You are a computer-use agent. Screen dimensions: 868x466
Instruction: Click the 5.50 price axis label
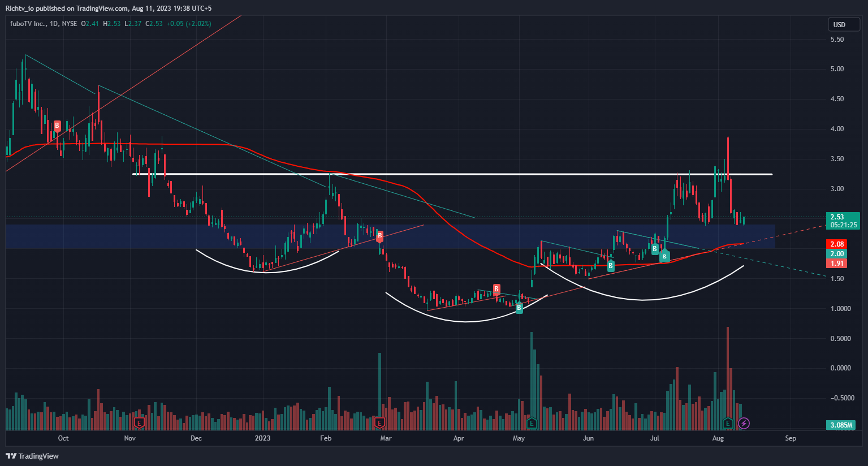click(837, 40)
